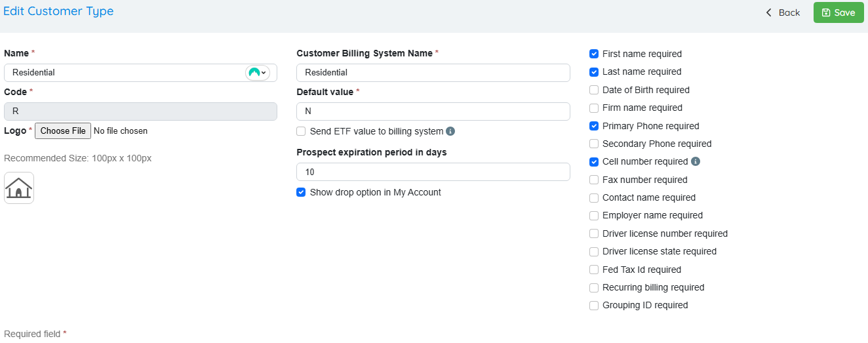
Task: Toggle Firm name required checkbox
Action: point(594,108)
